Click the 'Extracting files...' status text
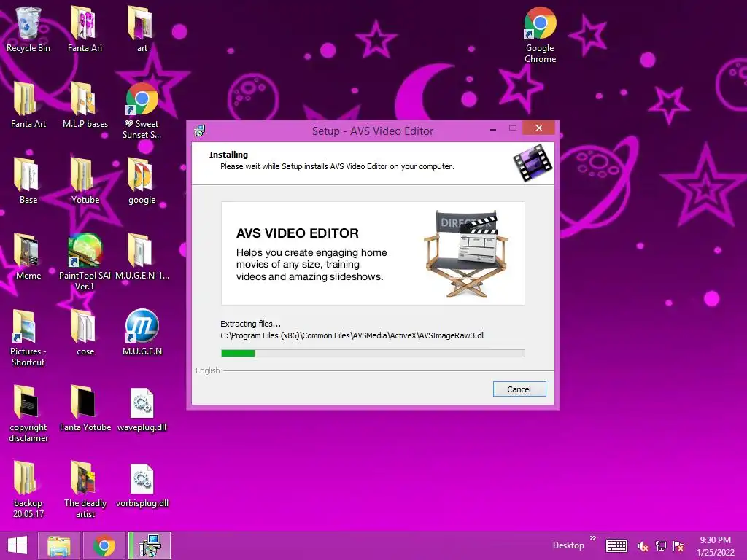The height and width of the screenshot is (560, 747). [x=251, y=324]
